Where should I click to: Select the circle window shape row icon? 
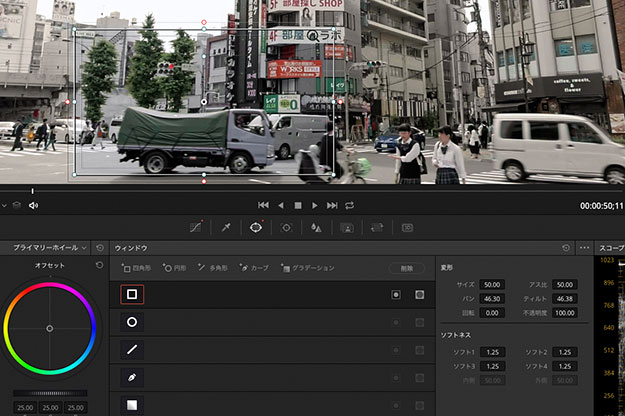(x=132, y=322)
